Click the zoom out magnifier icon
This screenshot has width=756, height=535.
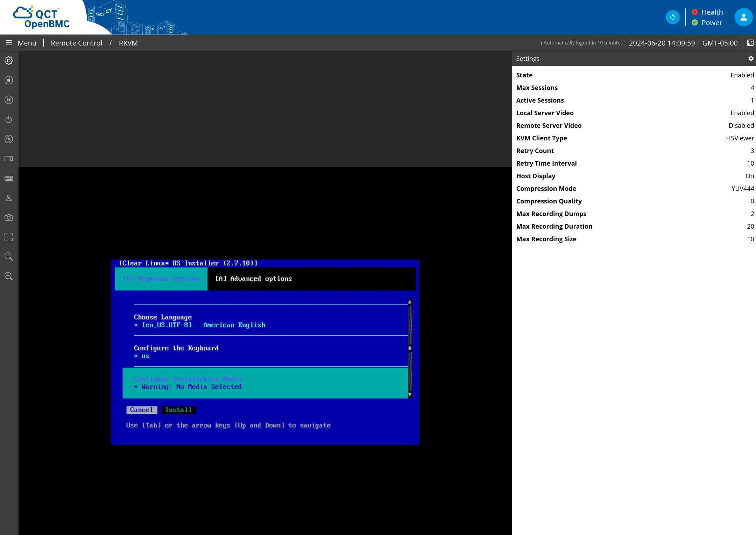pyautogui.click(x=9, y=276)
